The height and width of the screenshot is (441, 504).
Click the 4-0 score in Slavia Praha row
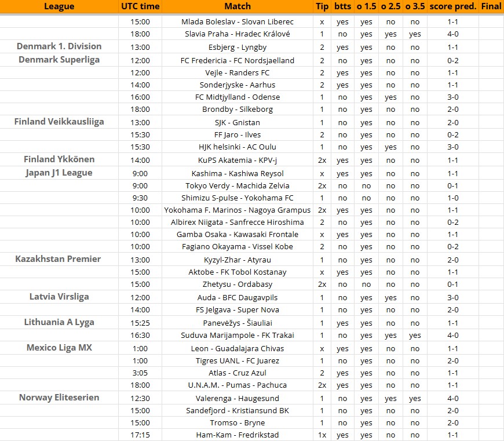pos(453,34)
